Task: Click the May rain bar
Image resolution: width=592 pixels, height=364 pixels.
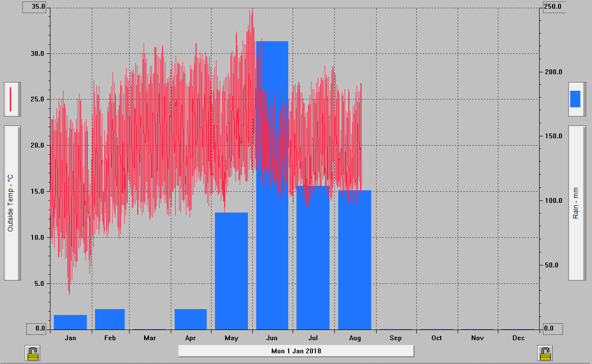Action: 231,271
